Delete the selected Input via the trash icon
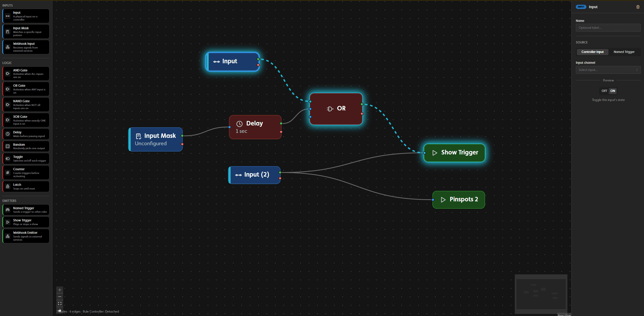 point(638,7)
